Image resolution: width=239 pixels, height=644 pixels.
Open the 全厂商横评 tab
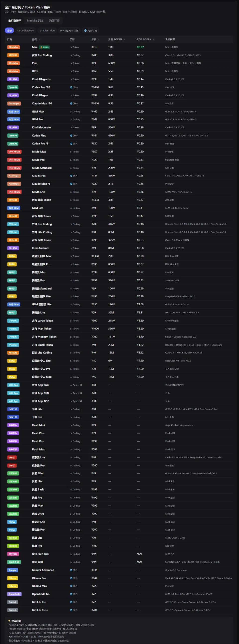tap(15, 21)
